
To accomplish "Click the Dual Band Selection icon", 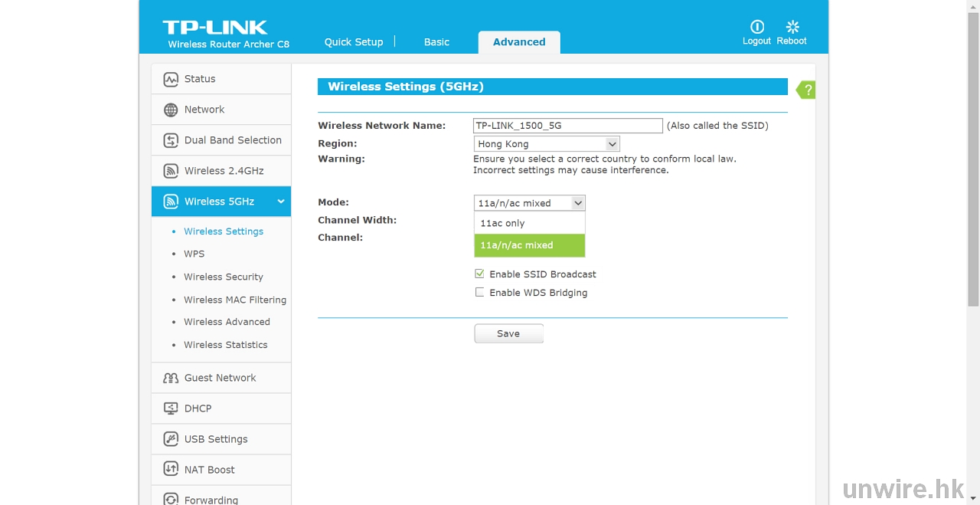I will [x=171, y=140].
